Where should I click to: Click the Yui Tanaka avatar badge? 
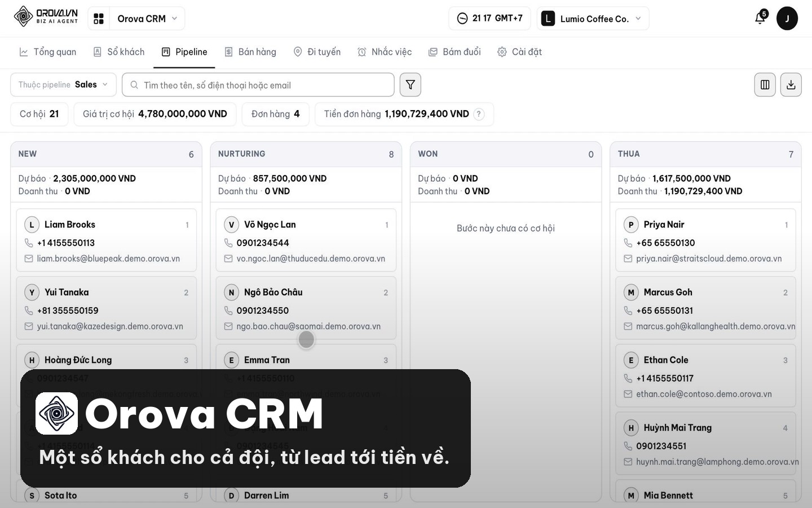pyautogui.click(x=32, y=292)
